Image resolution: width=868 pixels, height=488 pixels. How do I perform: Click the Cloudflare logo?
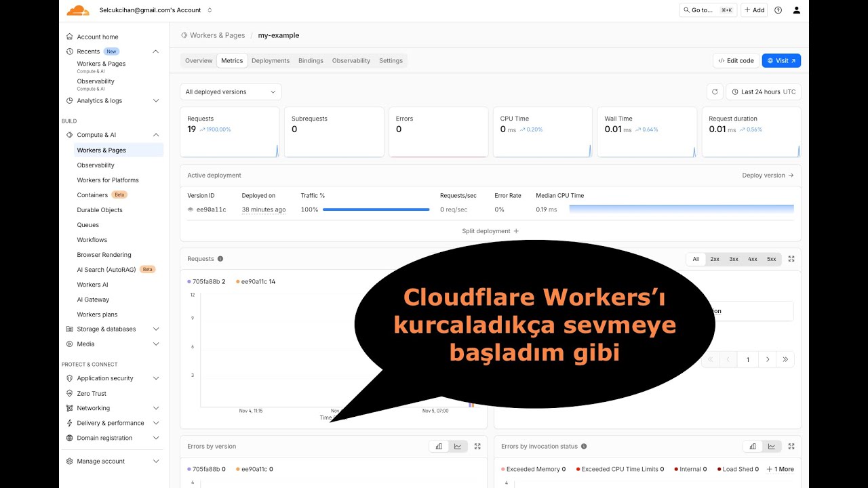click(78, 10)
